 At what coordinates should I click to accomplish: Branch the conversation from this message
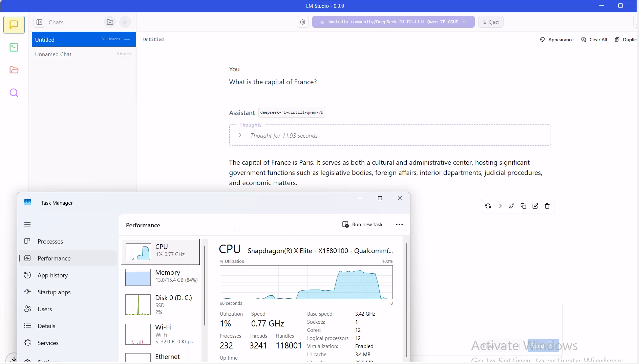click(512, 206)
